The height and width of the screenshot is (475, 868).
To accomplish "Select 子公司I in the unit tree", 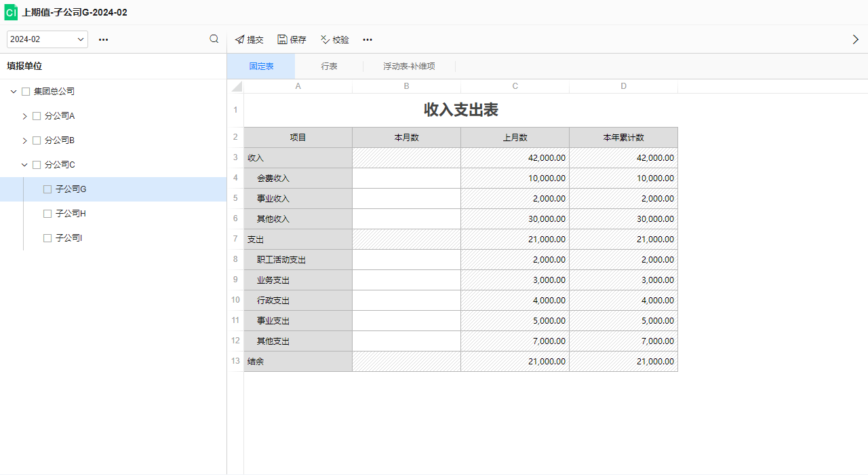I will 68,238.
